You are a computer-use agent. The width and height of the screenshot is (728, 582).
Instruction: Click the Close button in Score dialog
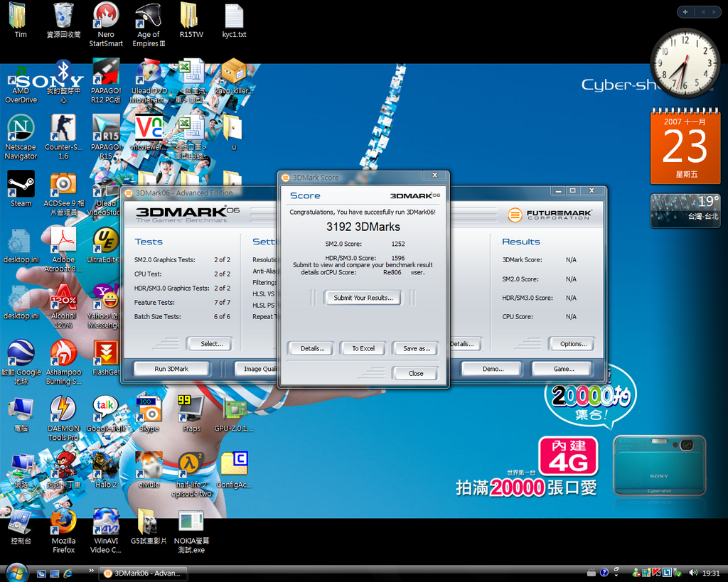415,373
